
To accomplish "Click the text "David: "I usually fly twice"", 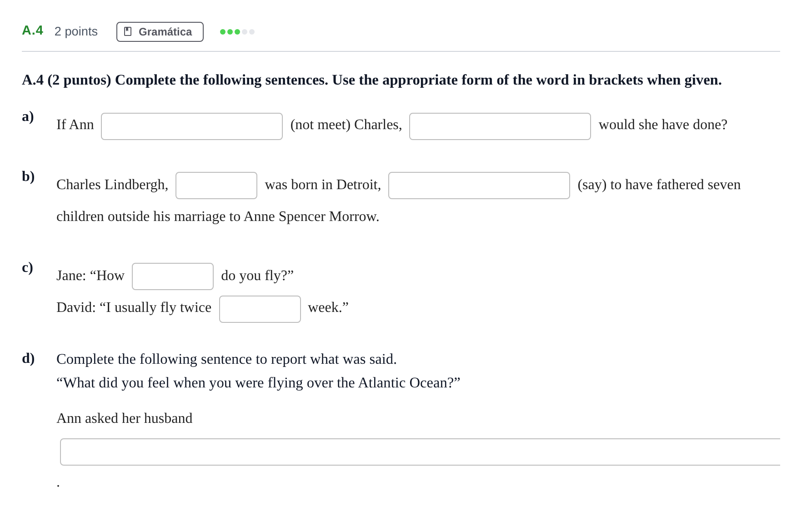I will [x=134, y=307].
